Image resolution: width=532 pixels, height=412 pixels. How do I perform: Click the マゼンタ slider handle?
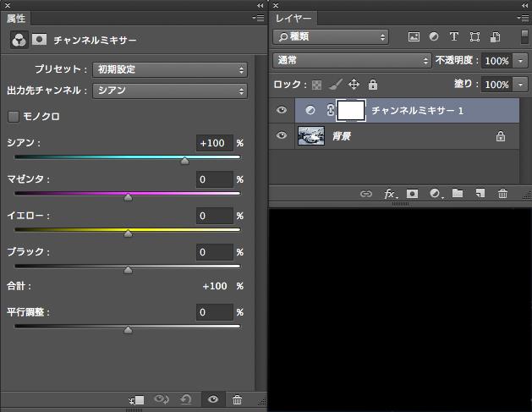click(128, 197)
